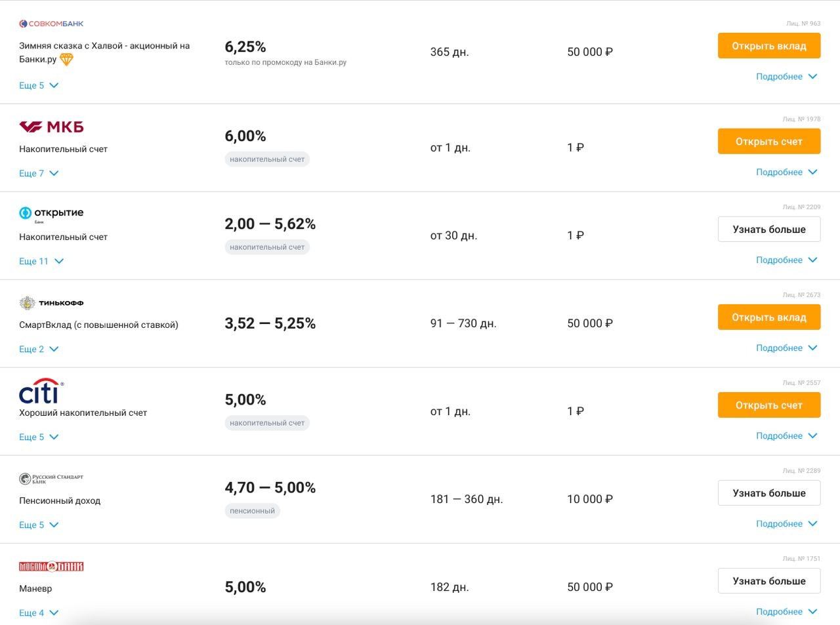Click the Citi bank logo

tap(41, 392)
